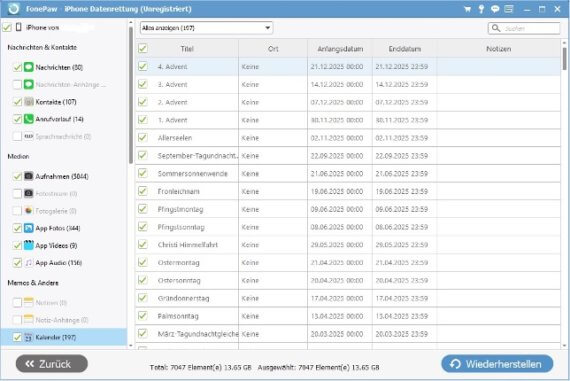Click the search magnifier icon
The width and height of the screenshot is (570, 381).
pyautogui.click(x=496, y=28)
